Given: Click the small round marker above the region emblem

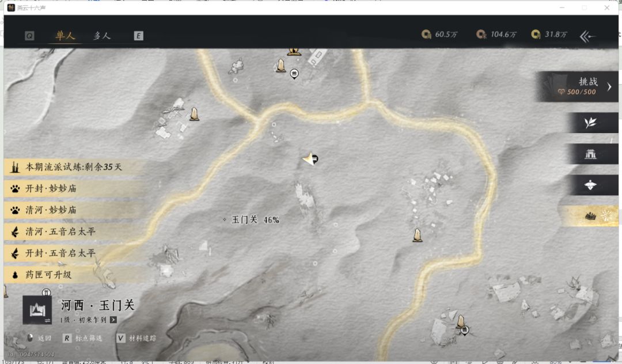Looking at the screenshot, I should [47, 293].
